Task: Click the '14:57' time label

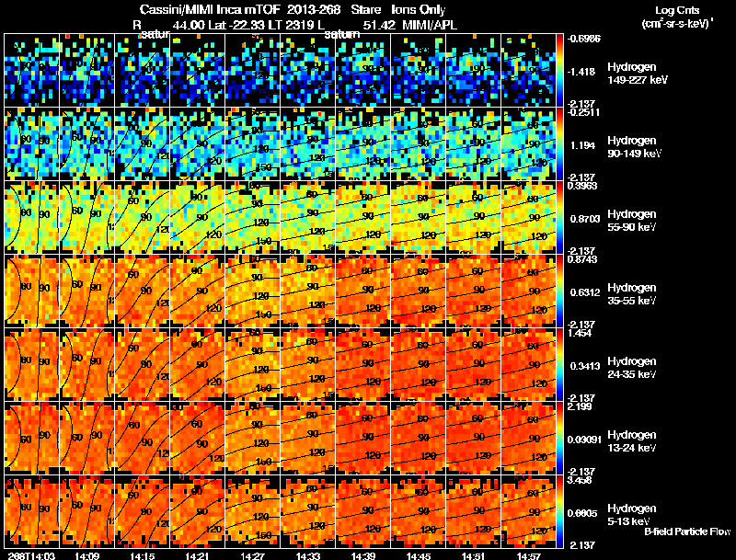Action: tap(528, 556)
